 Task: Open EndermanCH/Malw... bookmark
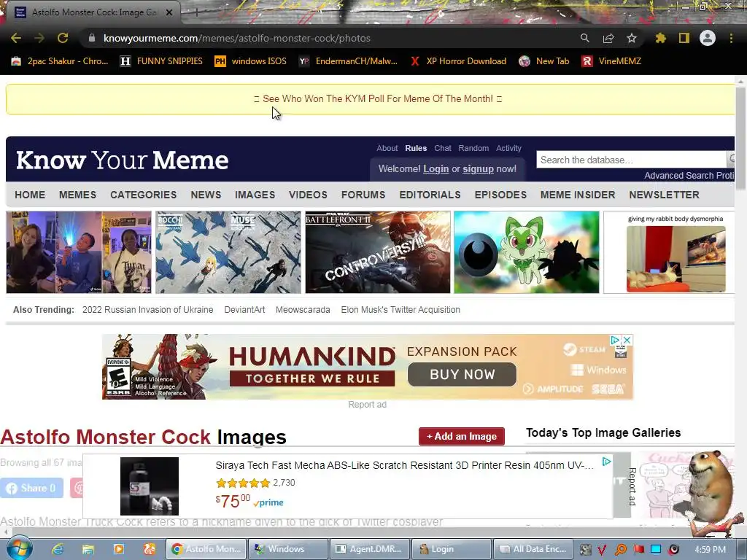(348, 61)
